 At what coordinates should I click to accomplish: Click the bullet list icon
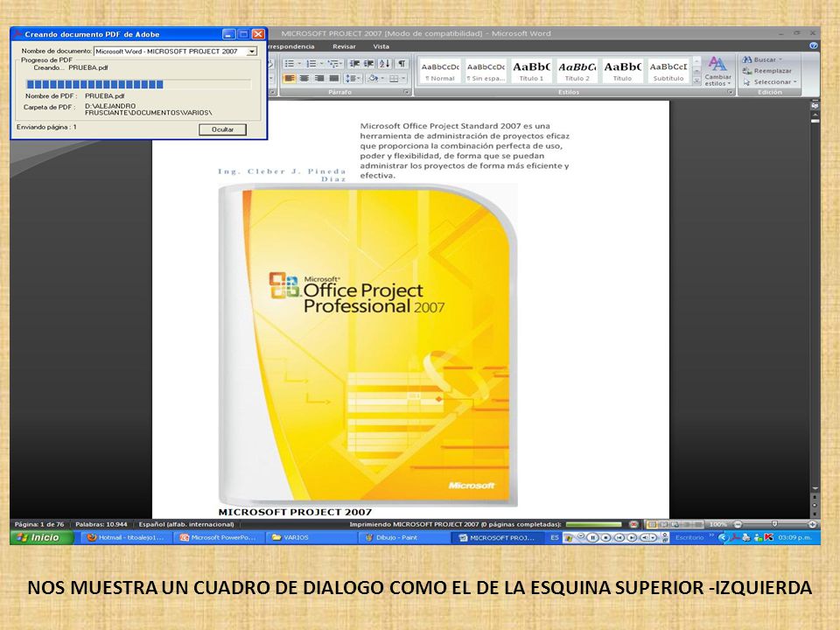click(289, 64)
